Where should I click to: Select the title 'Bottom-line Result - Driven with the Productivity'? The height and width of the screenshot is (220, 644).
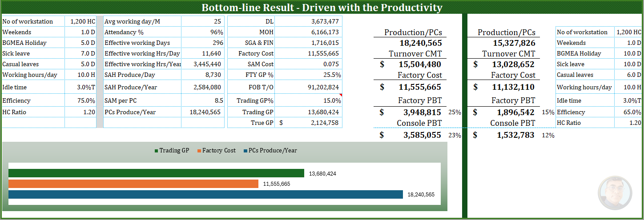tap(322, 8)
